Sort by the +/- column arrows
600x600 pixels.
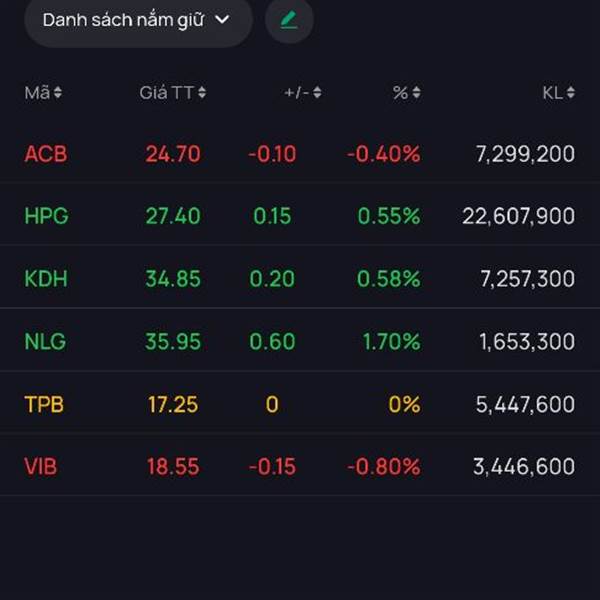click(317, 93)
